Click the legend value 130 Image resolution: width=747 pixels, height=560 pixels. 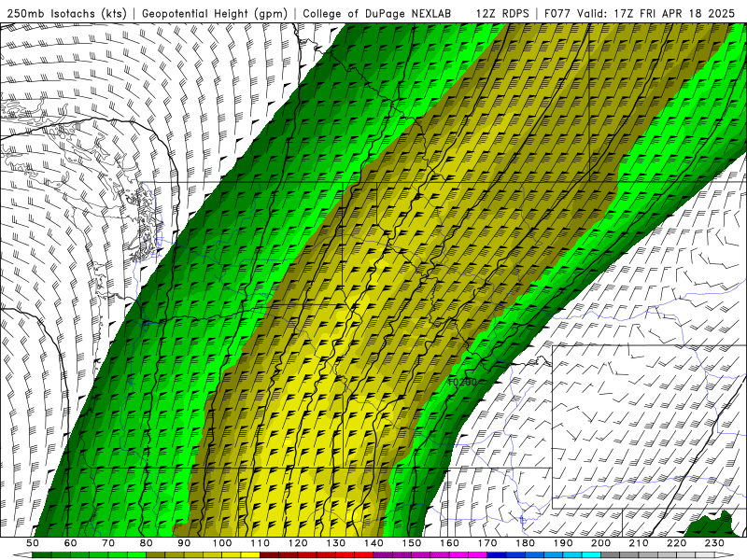pyautogui.click(x=336, y=543)
